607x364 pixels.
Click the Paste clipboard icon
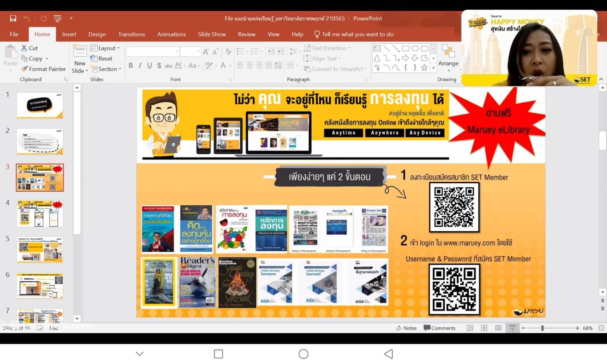11,52
